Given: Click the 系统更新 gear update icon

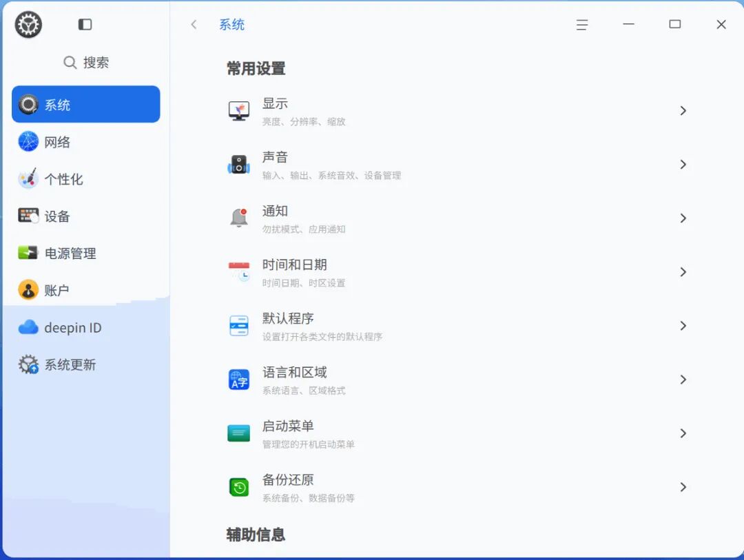Looking at the screenshot, I should 28,364.
